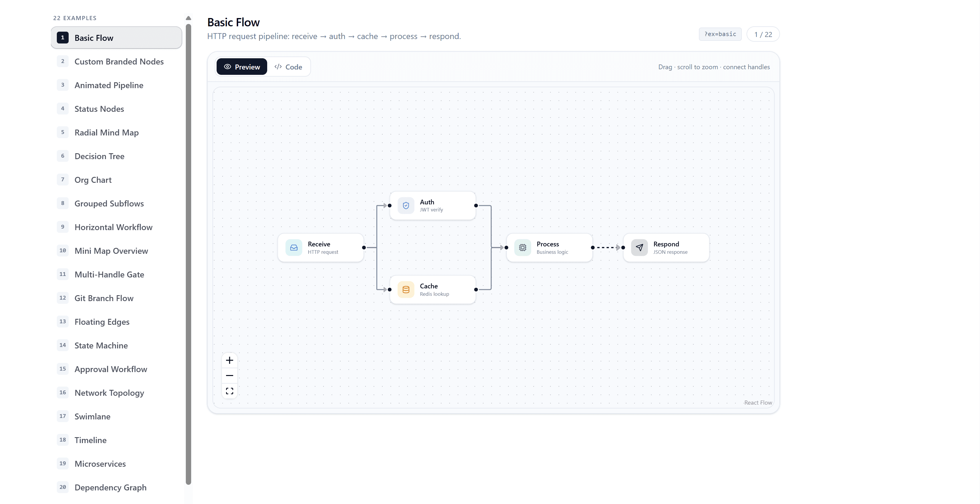Click the zoom out minus button
Viewport: 980px width, 504px height.
(229, 375)
